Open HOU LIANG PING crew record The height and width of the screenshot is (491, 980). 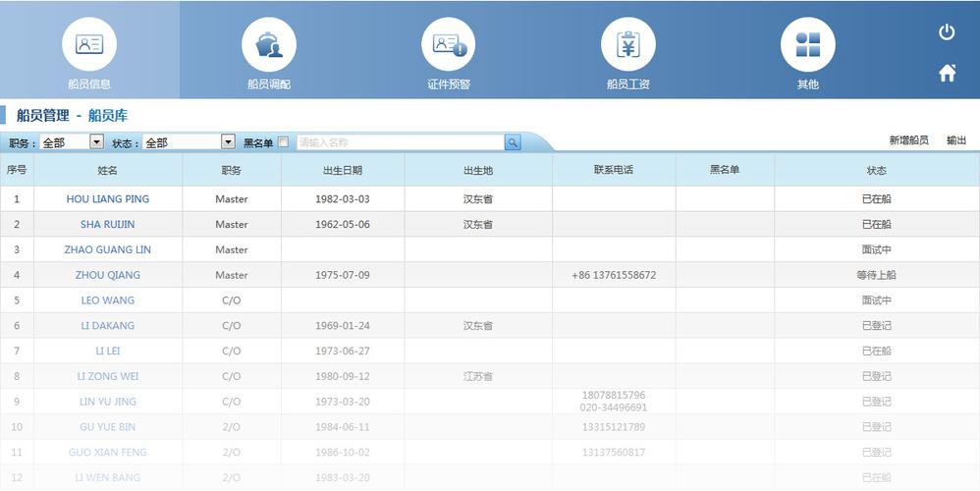(107, 199)
